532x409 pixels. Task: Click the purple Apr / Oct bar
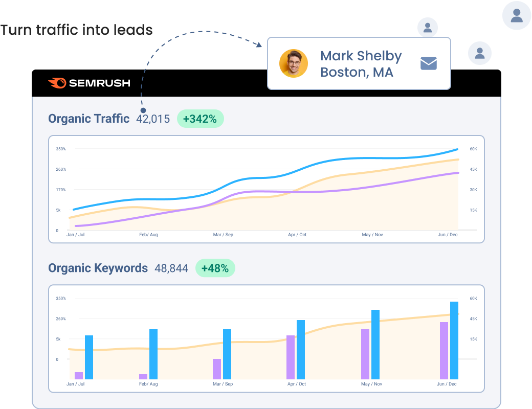coord(291,357)
